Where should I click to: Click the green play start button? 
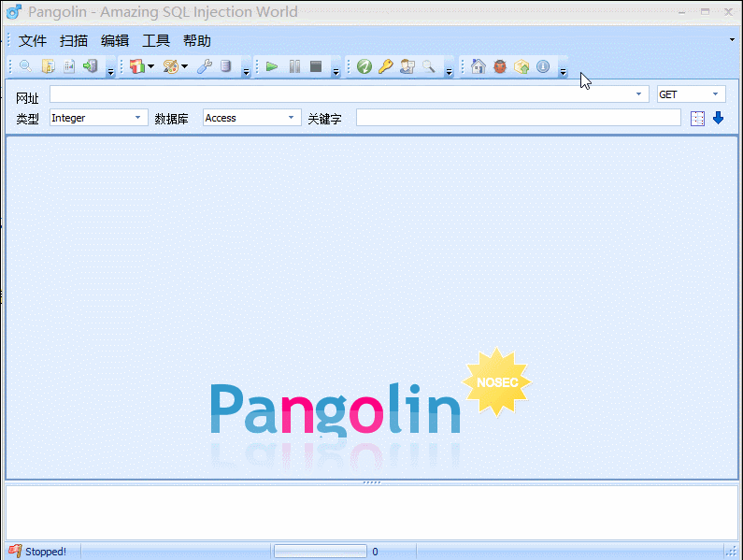tap(272, 66)
